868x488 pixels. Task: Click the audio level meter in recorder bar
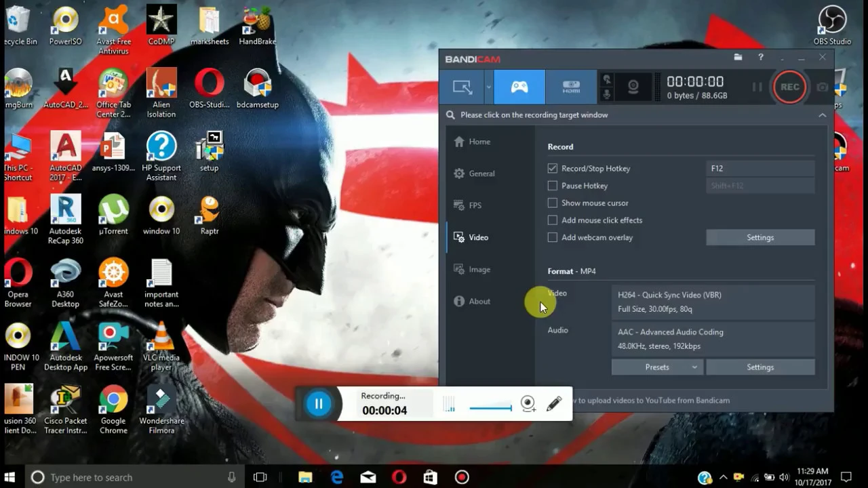(x=449, y=405)
